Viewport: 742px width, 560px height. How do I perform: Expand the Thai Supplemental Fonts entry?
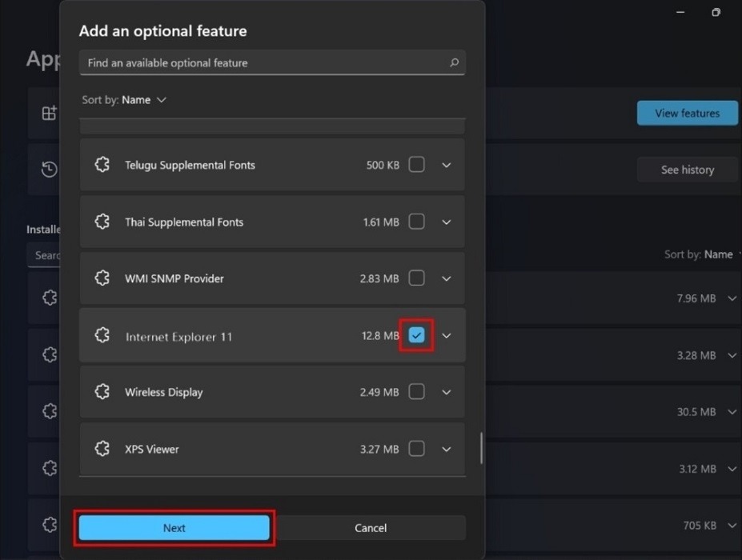tap(446, 222)
